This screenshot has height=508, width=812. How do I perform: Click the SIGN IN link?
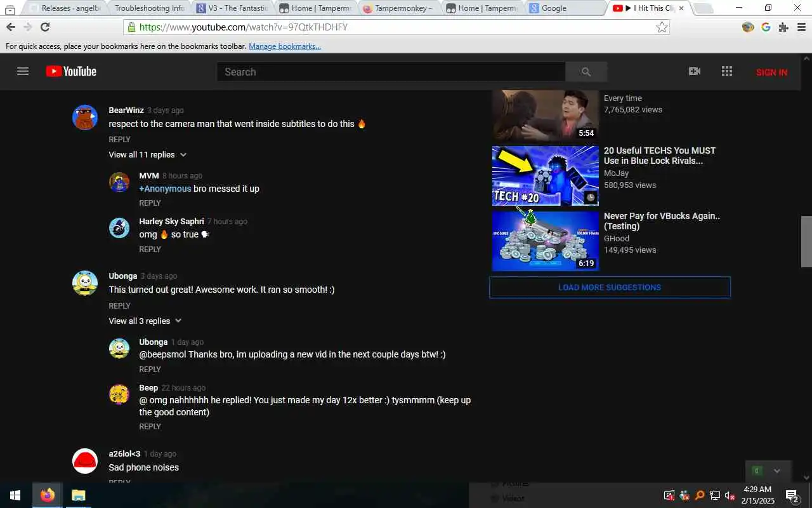click(x=771, y=72)
